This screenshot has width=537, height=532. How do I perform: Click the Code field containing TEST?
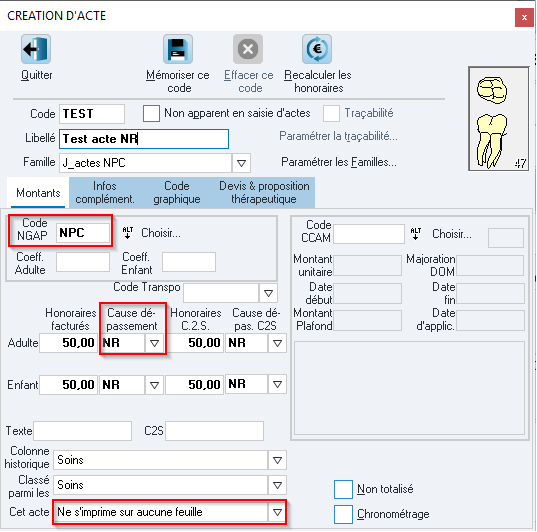pos(92,114)
